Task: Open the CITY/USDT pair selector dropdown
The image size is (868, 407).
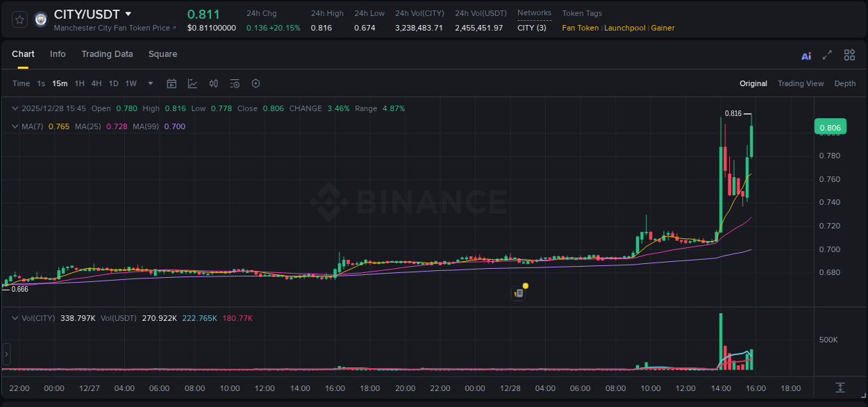Action: (129, 13)
